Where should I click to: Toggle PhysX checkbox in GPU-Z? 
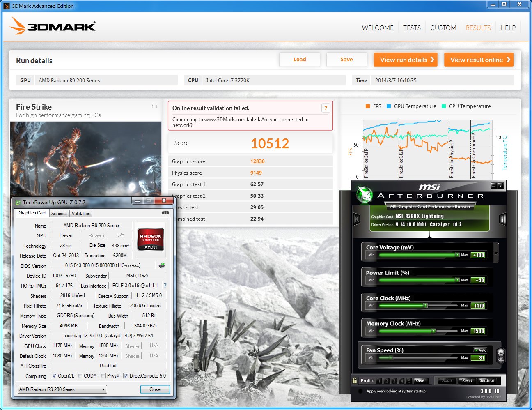pyautogui.click(x=103, y=376)
